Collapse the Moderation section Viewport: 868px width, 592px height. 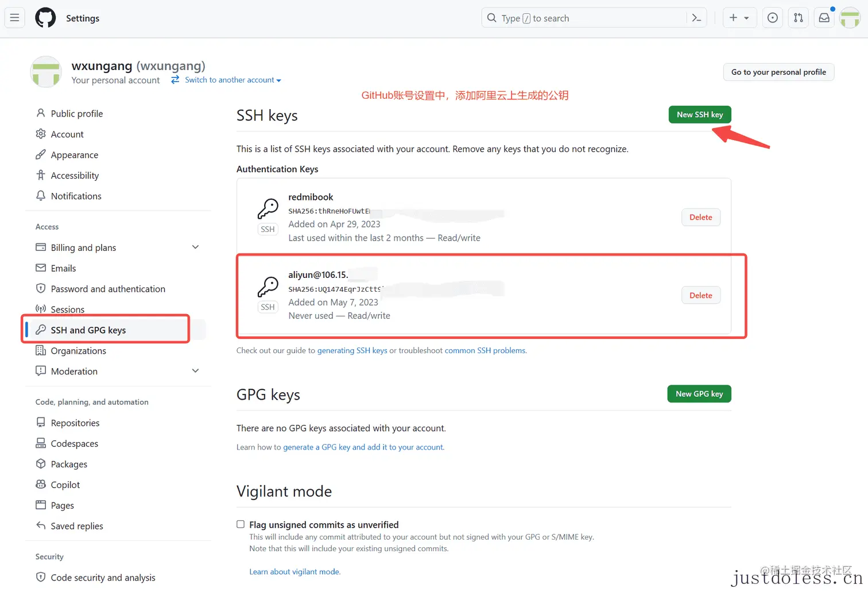pyautogui.click(x=195, y=371)
